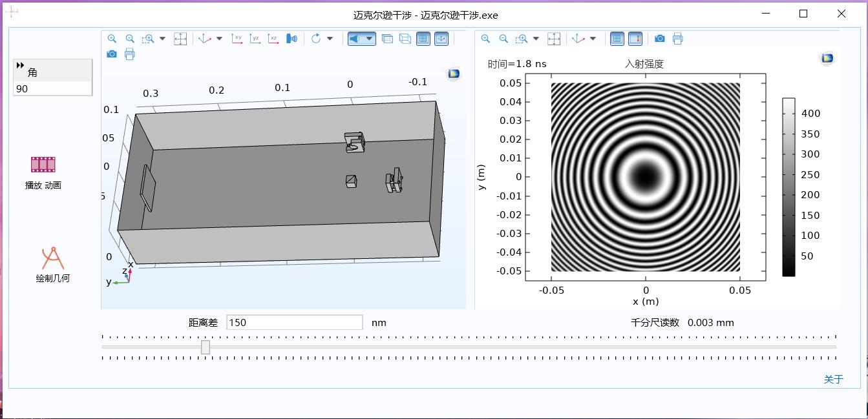The image size is (868, 419).
Task: Take snapshot of the intensity plot
Action: [659, 39]
